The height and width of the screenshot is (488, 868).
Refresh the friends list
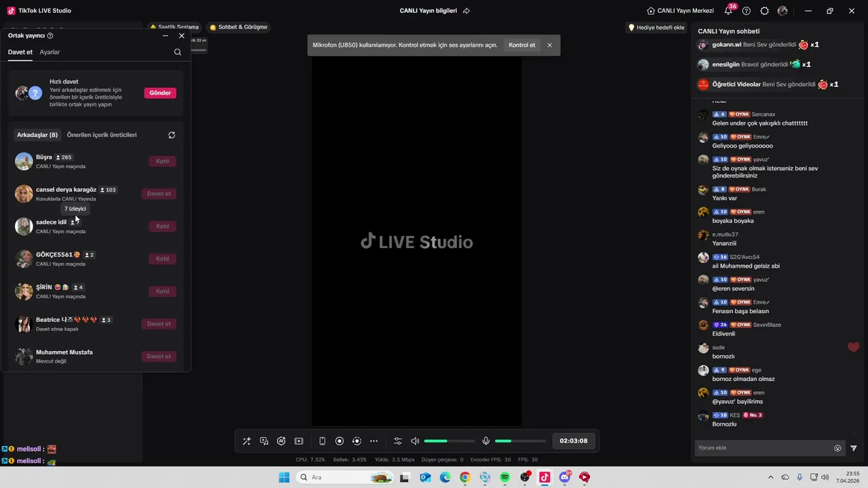[172, 135]
